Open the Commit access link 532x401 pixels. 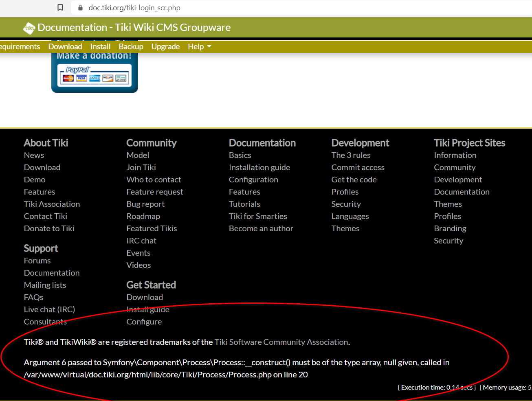358,167
